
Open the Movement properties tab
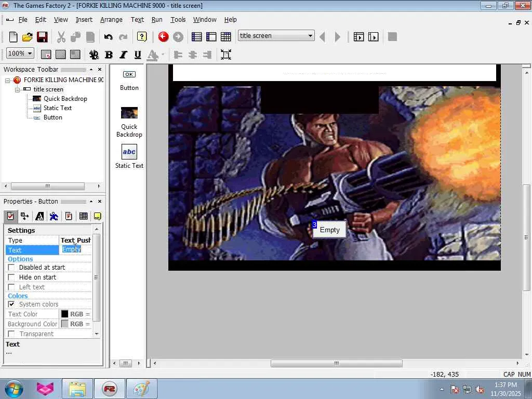point(54,216)
